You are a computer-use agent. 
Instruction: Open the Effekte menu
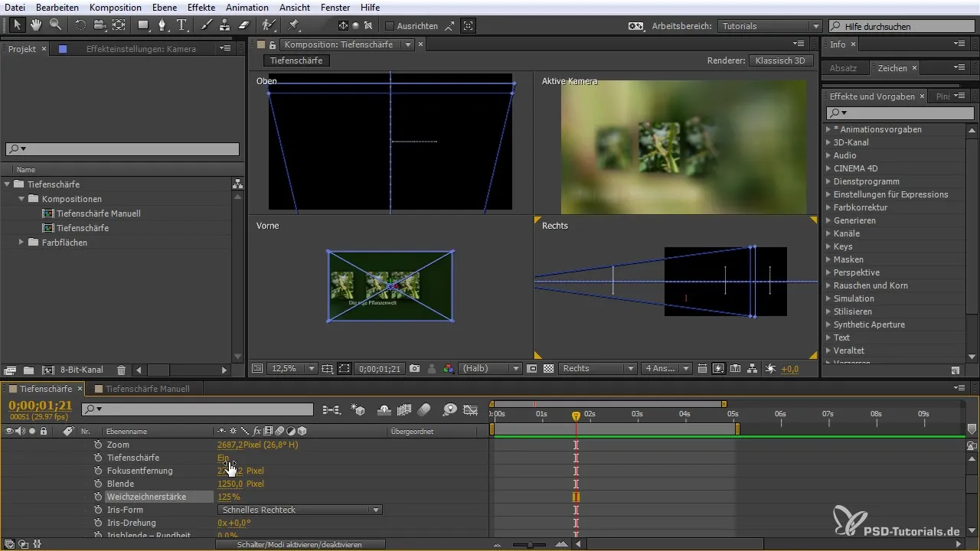click(201, 7)
